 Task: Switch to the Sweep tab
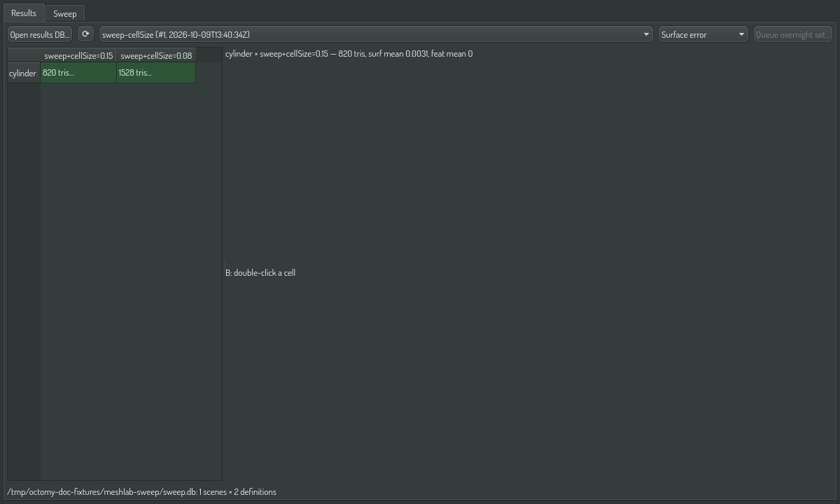(x=65, y=13)
